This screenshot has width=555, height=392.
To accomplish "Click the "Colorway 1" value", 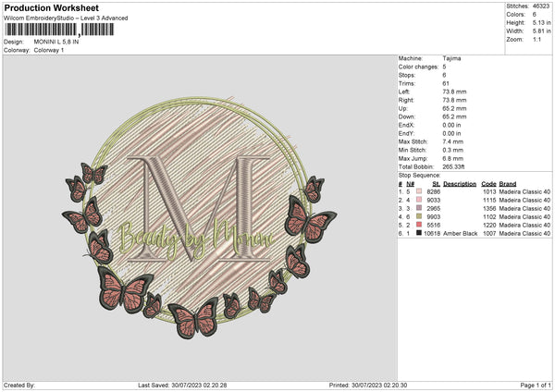I will pyautogui.click(x=49, y=50).
